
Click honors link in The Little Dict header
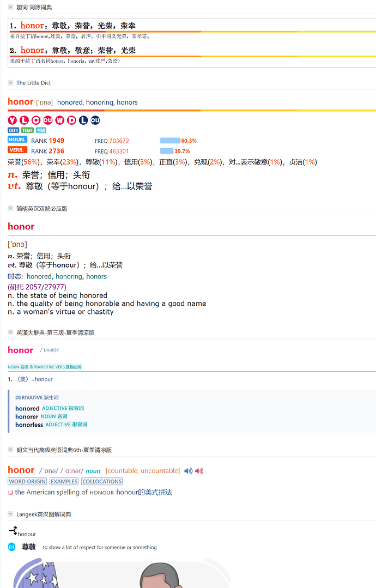pos(127,102)
